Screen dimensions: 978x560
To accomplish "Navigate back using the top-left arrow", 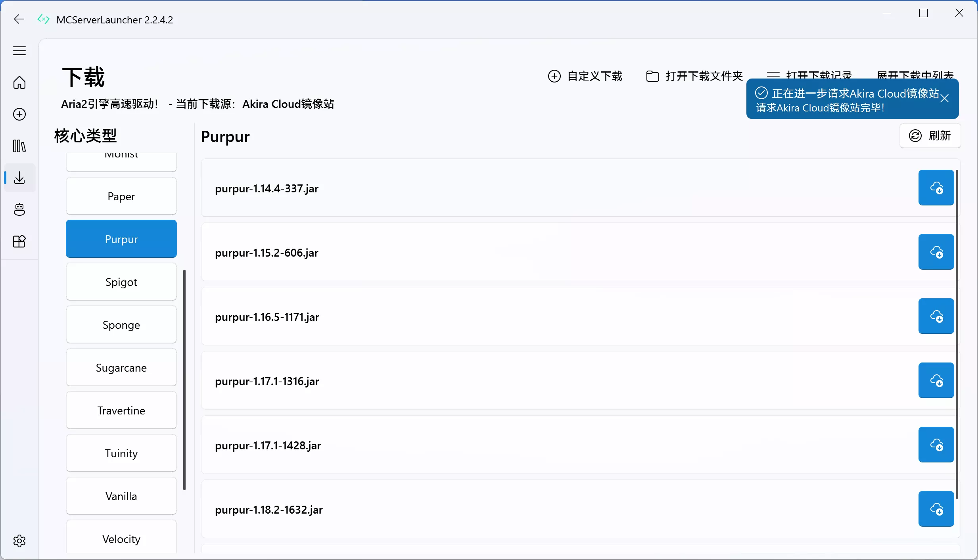I will (x=18, y=19).
